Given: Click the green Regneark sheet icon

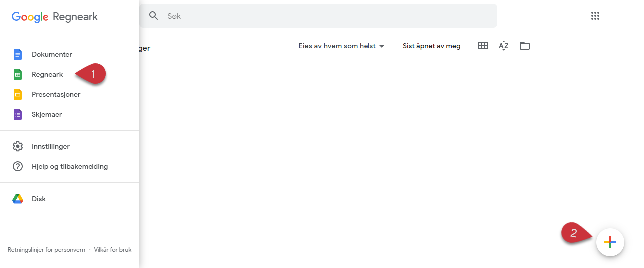Looking at the screenshot, I should pos(18,74).
